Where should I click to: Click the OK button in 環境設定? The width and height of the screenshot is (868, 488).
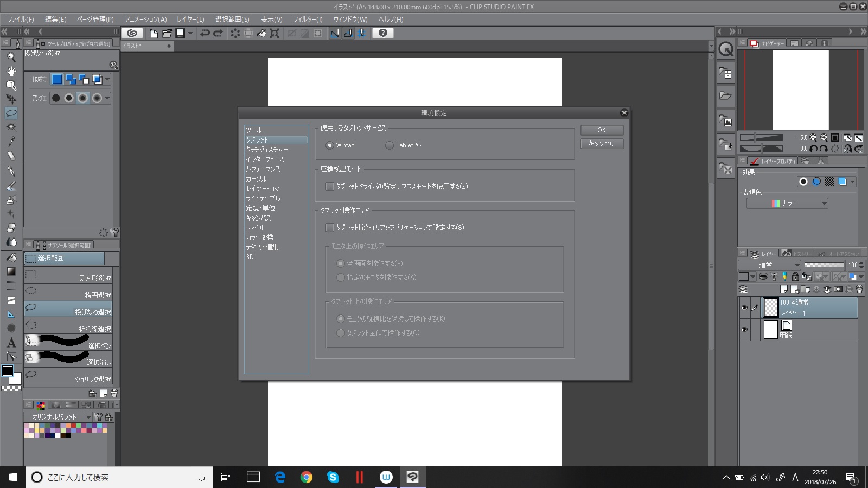(602, 130)
